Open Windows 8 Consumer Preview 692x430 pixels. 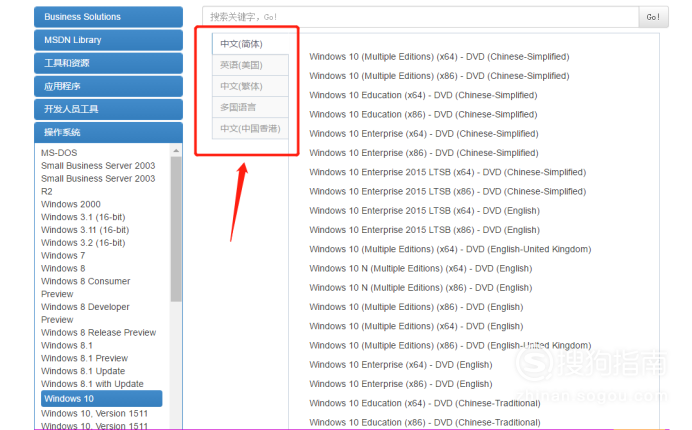[x=86, y=287]
